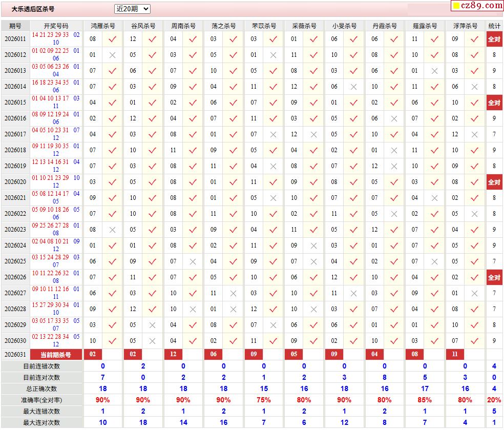This screenshot has width=504, height=430.
Task: Click the cross mark for 鸿雁杀号 in row 2026012
Action: [x=112, y=55]
